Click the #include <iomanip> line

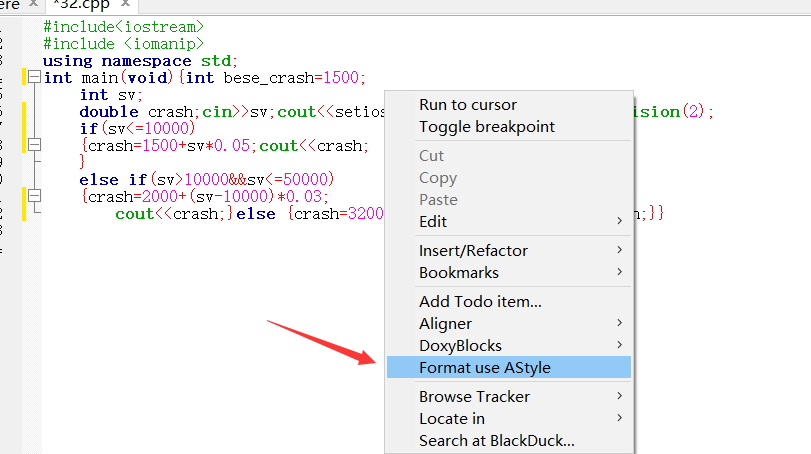click(x=124, y=44)
